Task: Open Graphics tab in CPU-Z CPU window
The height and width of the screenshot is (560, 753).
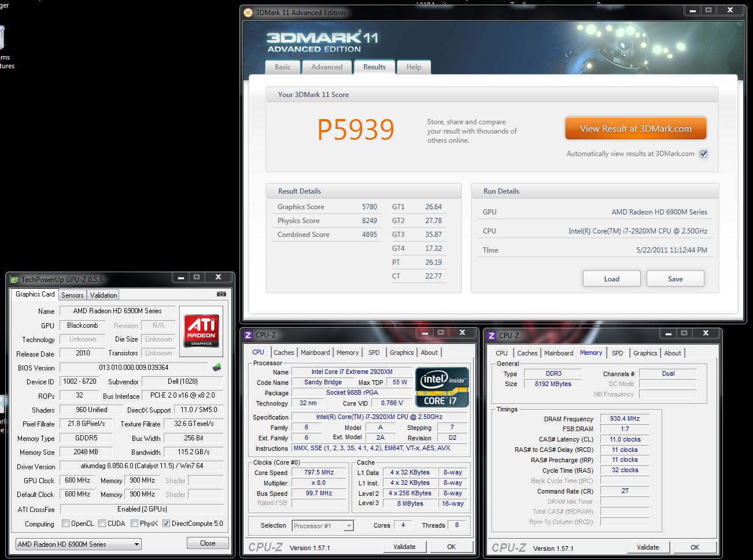Action: coord(401,353)
